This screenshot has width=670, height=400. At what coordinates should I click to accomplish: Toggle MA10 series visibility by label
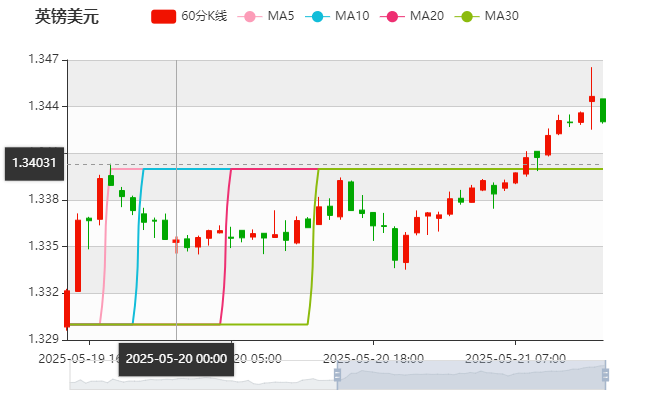(351, 16)
